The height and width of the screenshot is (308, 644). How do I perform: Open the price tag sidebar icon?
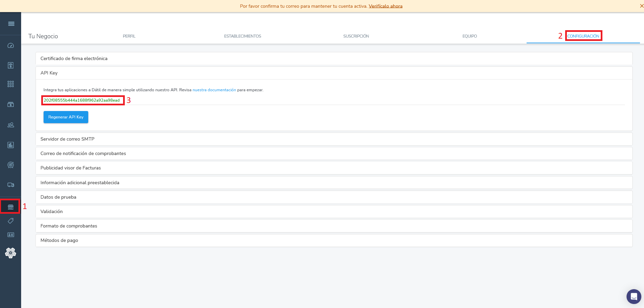tap(11, 221)
